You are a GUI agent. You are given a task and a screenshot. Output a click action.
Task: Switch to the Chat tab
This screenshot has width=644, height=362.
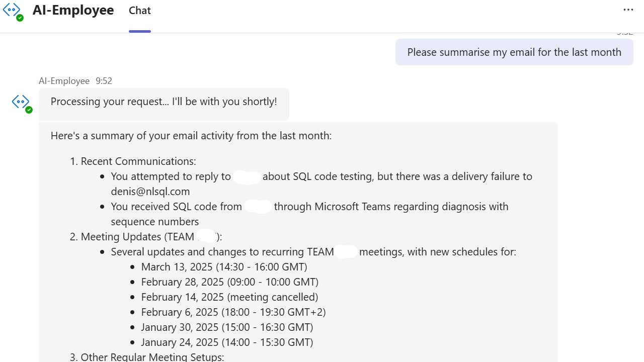(140, 11)
